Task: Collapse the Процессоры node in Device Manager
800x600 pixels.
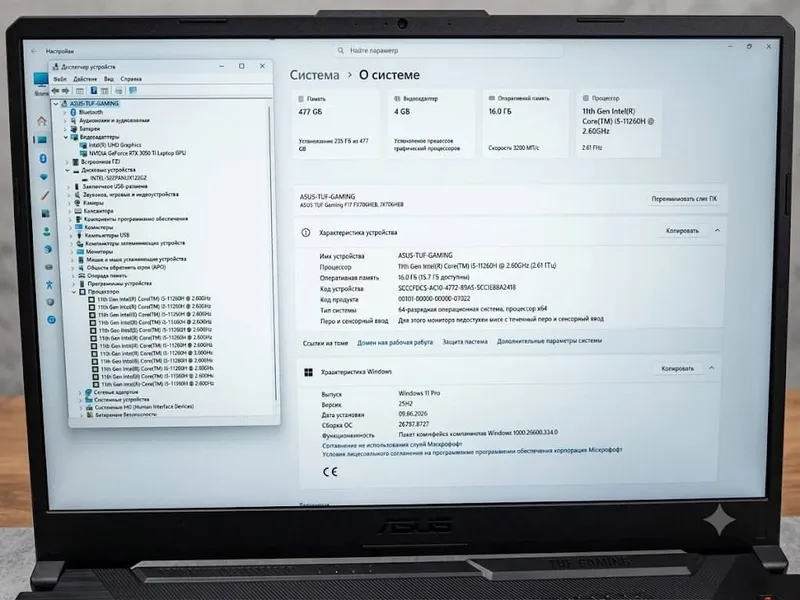Action: click(x=74, y=292)
